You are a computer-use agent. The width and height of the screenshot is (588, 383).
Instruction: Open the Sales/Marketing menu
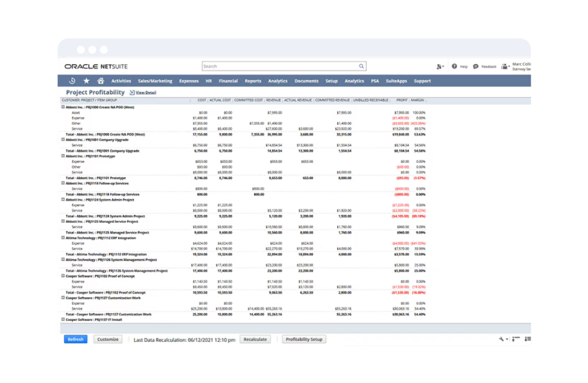154,81
